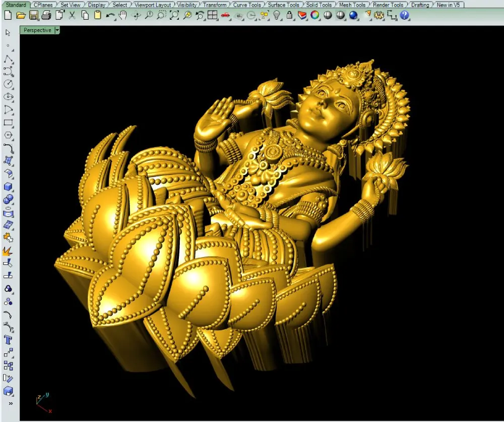Viewport: 504px width, 422px height.
Task: Cut selection with scissors icon
Action: click(x=72, y=15)
